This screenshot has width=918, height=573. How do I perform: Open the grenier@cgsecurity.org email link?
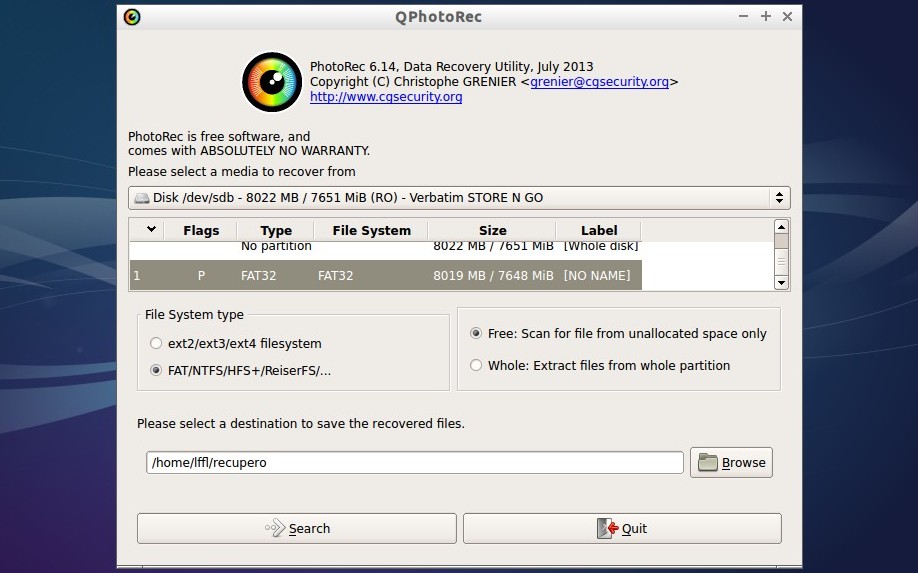[x=600, y=82]
